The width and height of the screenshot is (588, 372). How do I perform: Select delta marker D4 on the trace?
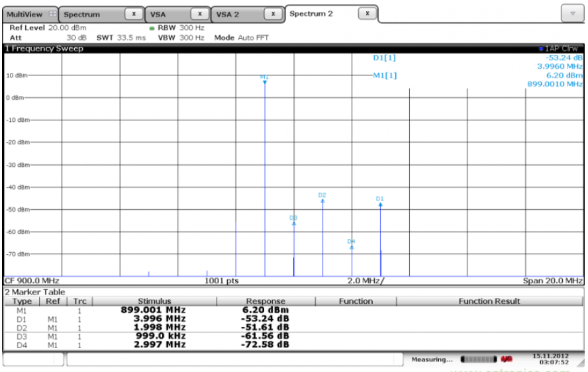[x=352, y=244]
